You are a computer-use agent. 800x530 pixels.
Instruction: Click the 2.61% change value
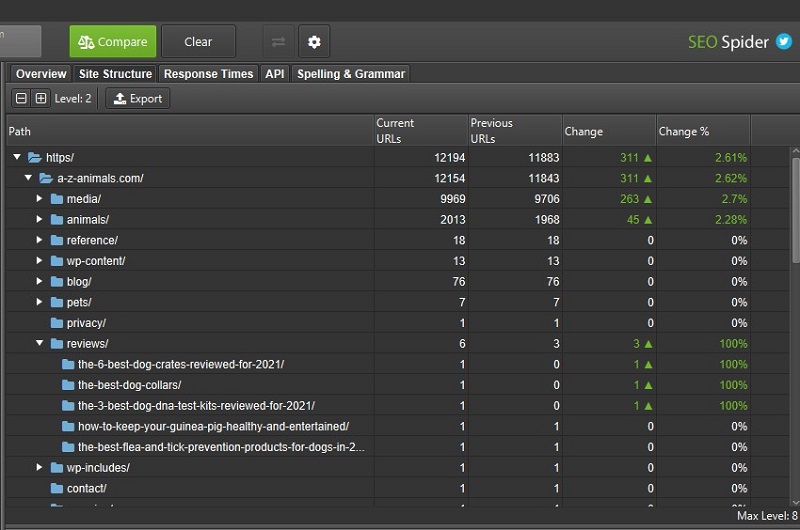[x=731, y=158]
